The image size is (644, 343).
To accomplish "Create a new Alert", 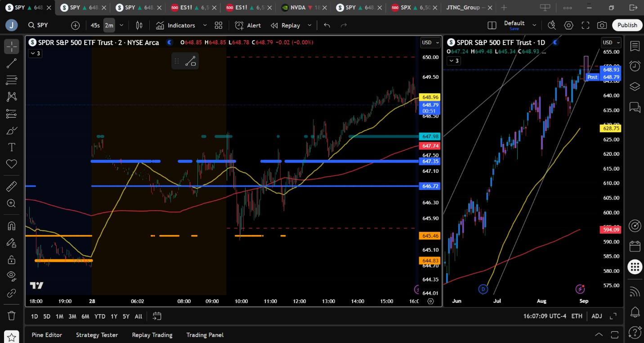I will click(248, 25).
